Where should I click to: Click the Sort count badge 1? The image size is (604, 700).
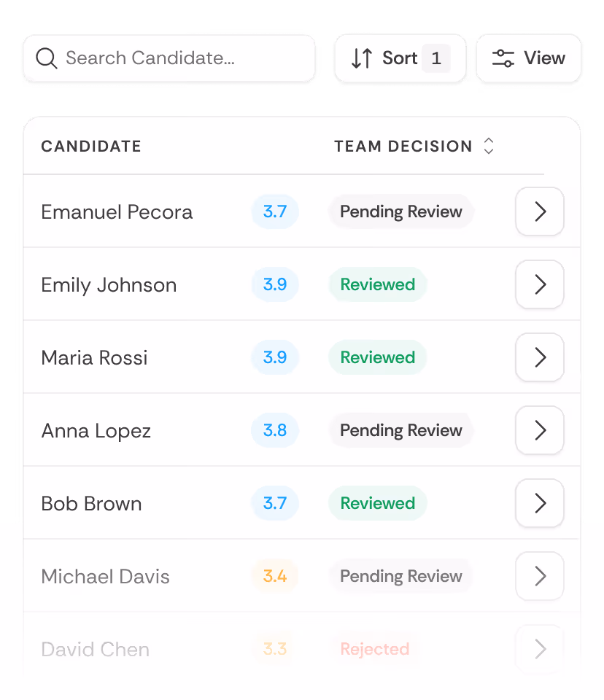436,58
